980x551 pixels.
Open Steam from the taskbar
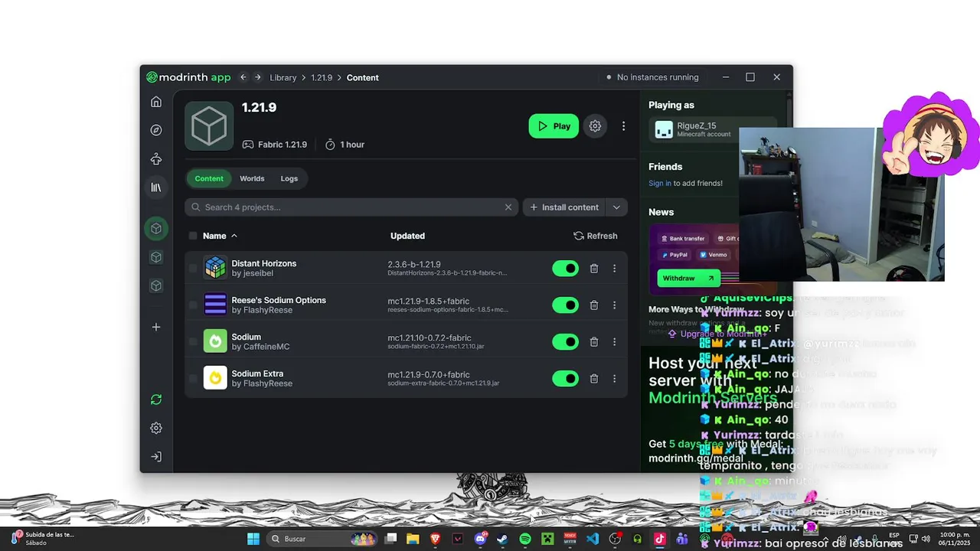pos(502,539)
